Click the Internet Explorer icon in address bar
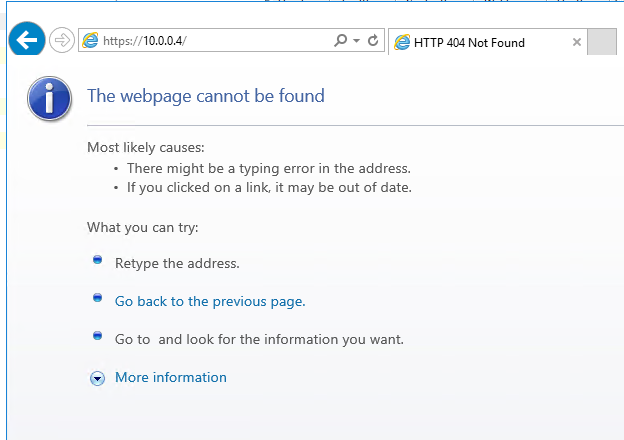Screen dimensions: 624x440 coord(91,41)
